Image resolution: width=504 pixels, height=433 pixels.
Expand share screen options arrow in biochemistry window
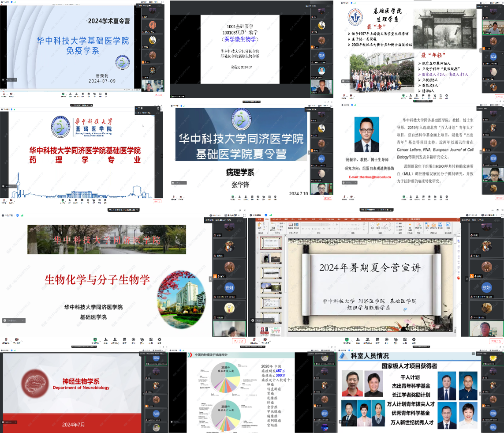pyautogui.click(x=100, y=341)
